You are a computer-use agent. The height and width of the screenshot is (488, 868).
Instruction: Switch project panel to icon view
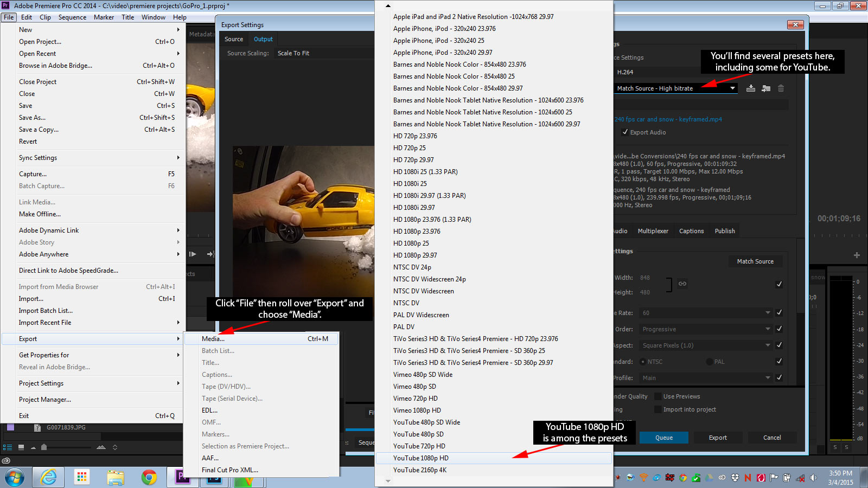click(21, 447)
